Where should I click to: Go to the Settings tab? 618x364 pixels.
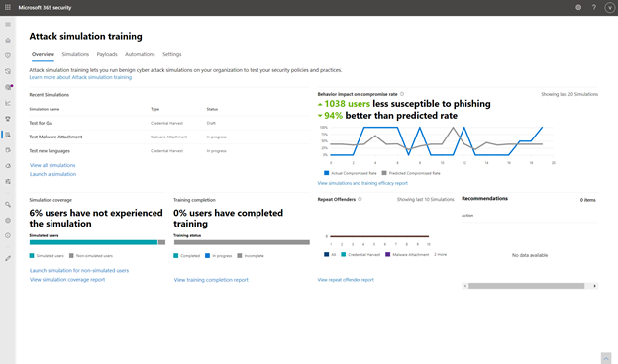pos(172,54)
